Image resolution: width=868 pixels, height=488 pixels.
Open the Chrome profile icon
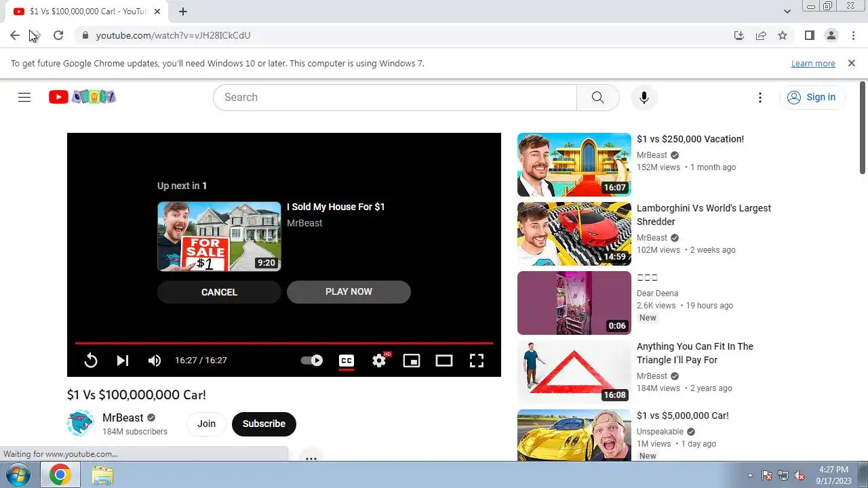(831, 35)
